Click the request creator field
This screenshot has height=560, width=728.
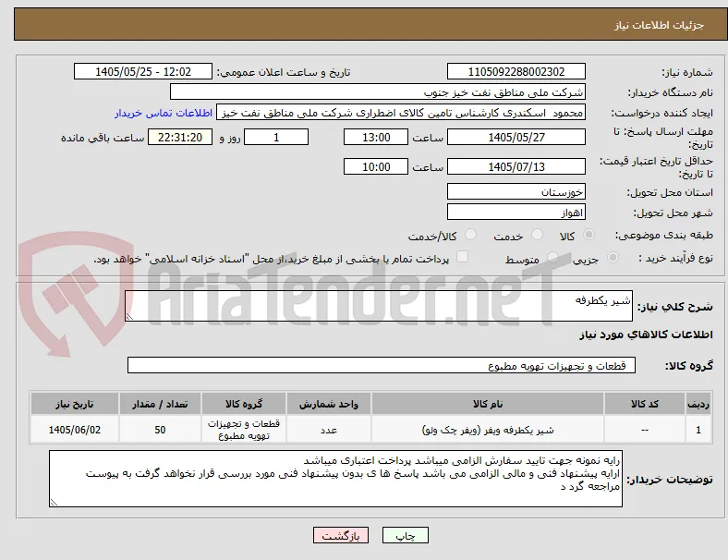[x=401, y=113]
